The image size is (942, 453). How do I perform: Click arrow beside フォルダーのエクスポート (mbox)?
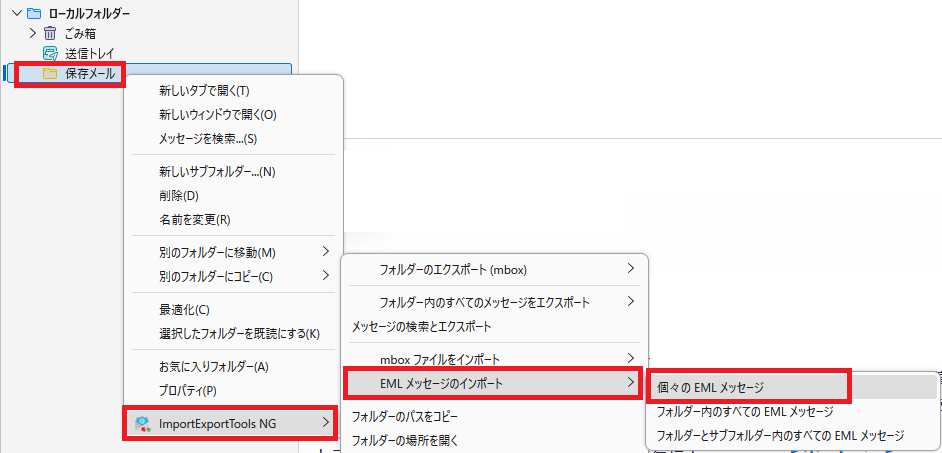click(631, 268)
